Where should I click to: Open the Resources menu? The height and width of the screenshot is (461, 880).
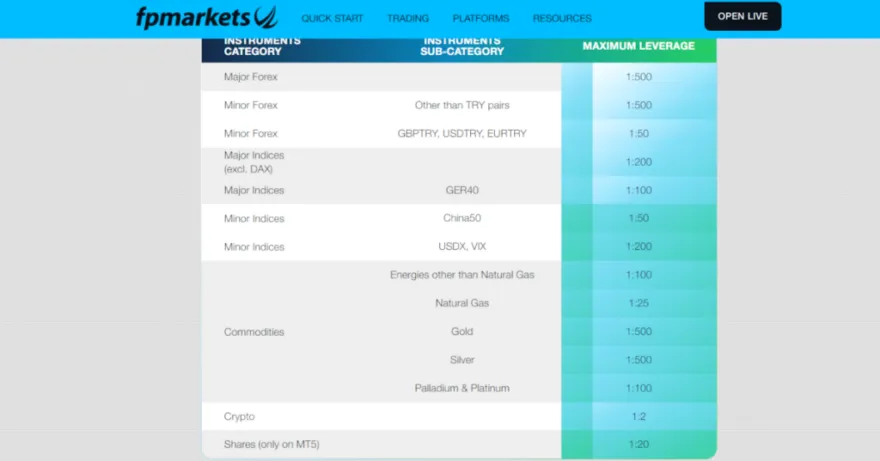tap(562, 18)
